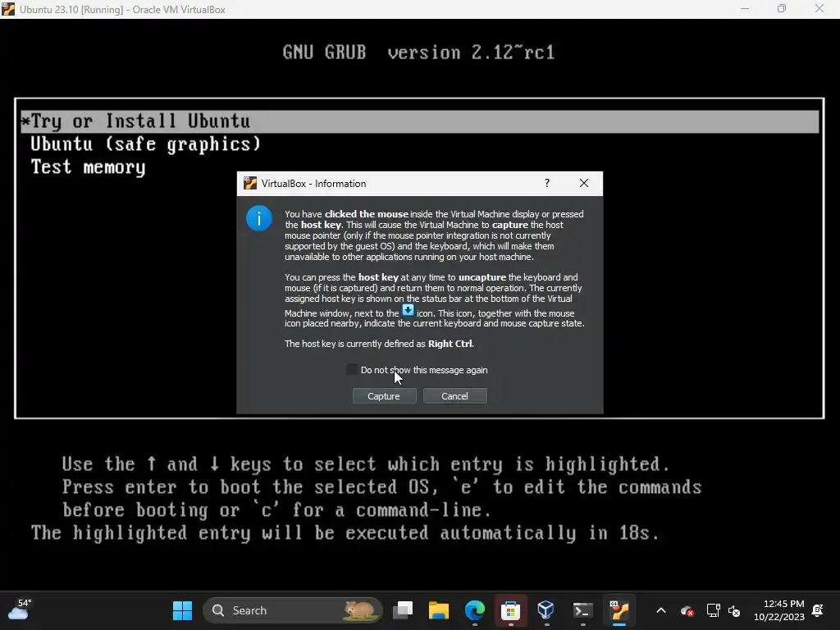
Task: Click the Cancel button in dialog
Action: coord(454,396)
